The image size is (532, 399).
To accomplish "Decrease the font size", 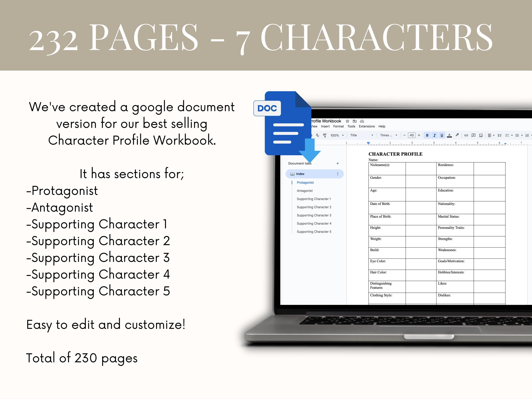I will pos(404,135).
